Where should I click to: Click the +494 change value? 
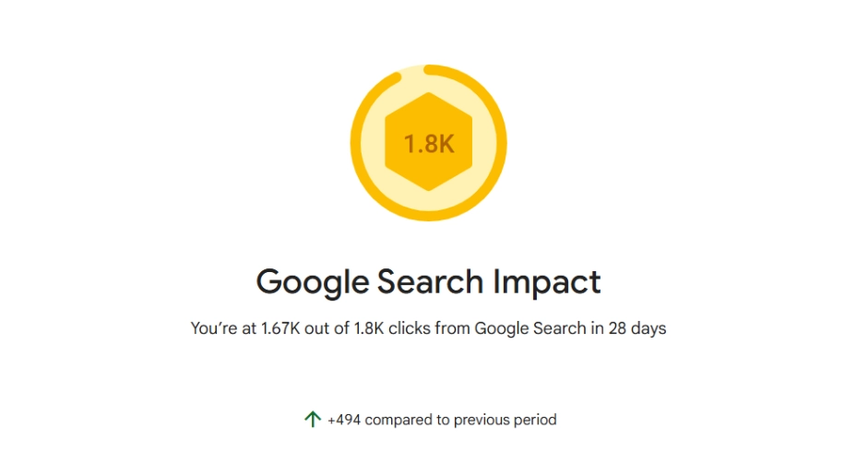[x=346, y=420]
